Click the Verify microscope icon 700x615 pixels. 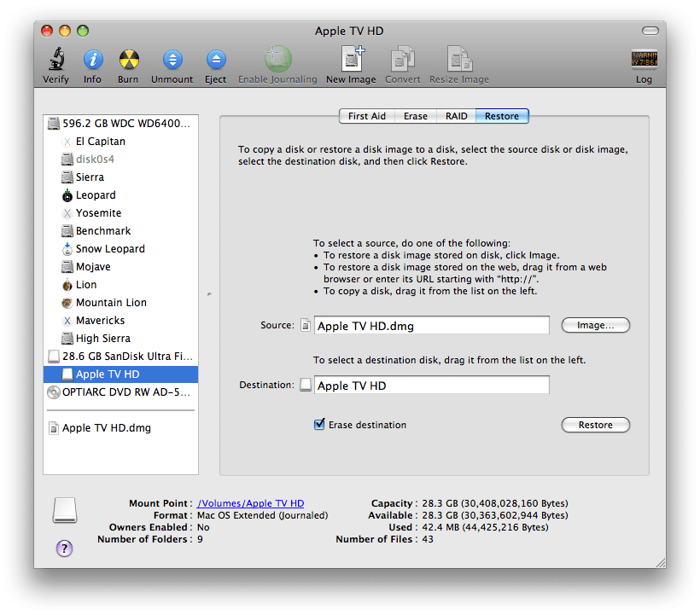55,60
